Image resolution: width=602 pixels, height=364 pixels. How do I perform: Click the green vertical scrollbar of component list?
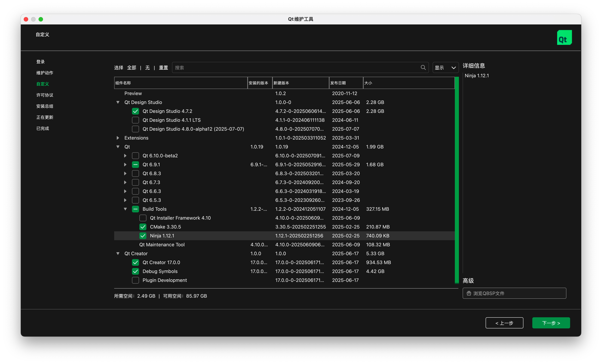click(457, 180)
